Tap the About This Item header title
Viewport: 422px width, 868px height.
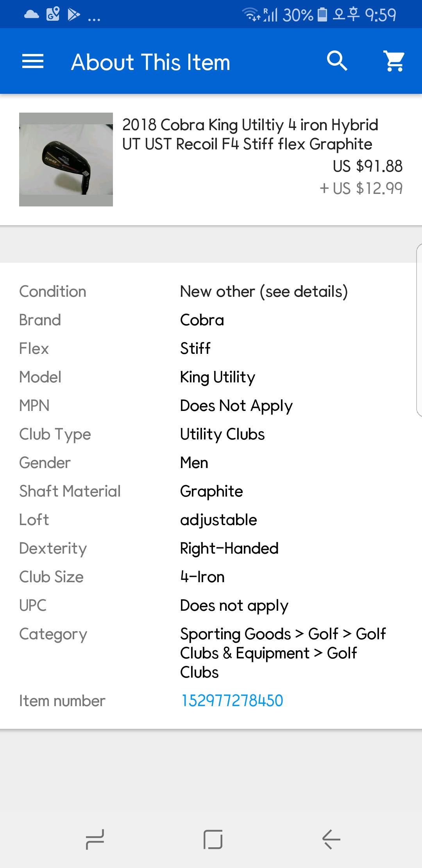coord(150,62)
